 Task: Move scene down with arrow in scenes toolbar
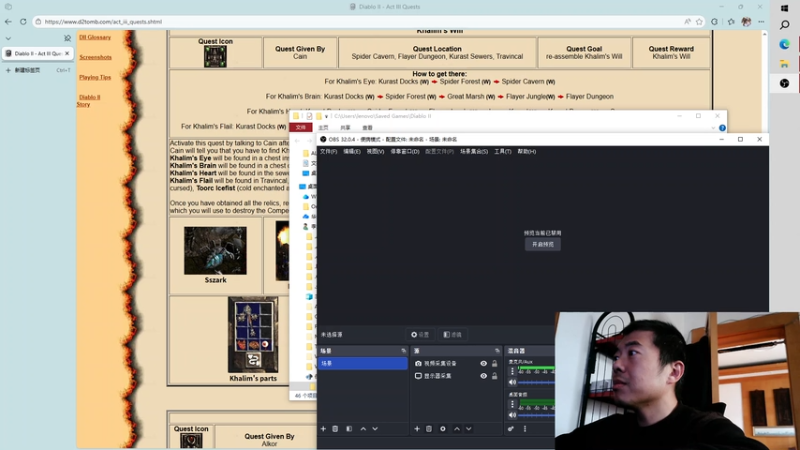[375, 429]
